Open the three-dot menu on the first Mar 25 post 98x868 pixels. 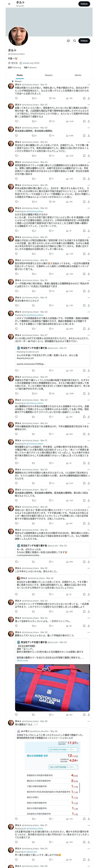(89, 105)
